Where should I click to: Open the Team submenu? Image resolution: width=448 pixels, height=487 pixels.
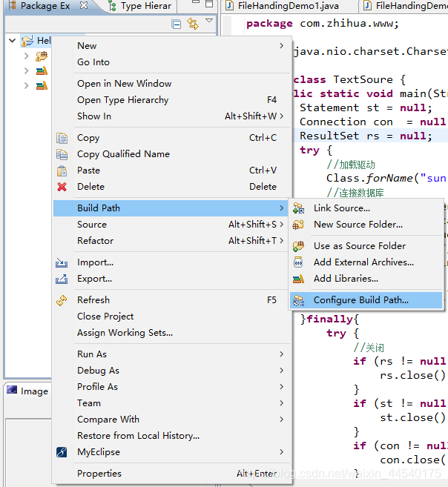(172, 403)
